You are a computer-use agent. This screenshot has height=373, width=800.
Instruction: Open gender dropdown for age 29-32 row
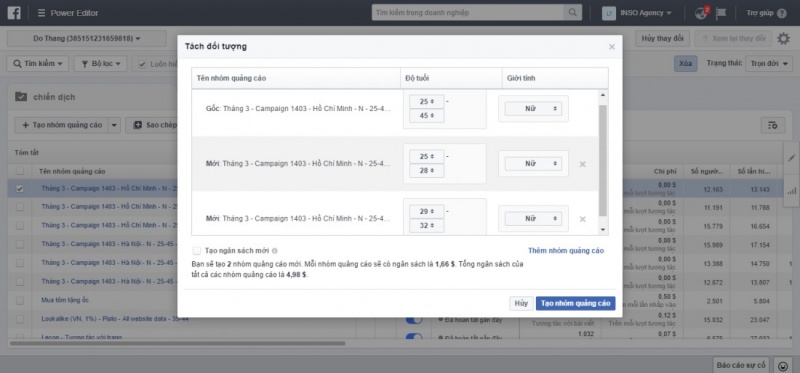click(x=533, y=219)
